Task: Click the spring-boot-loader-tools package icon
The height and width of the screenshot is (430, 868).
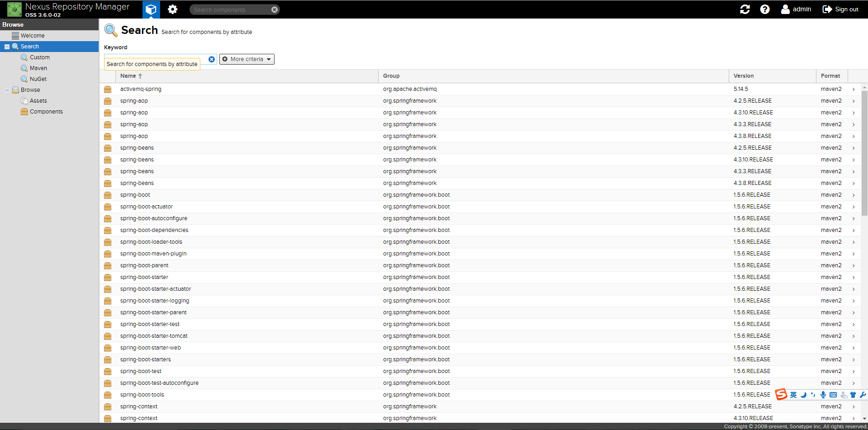Action: click(108, 242)
